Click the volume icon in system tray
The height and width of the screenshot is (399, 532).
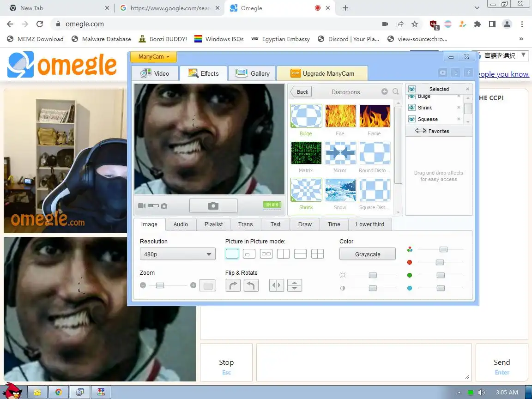coord(481,392)
